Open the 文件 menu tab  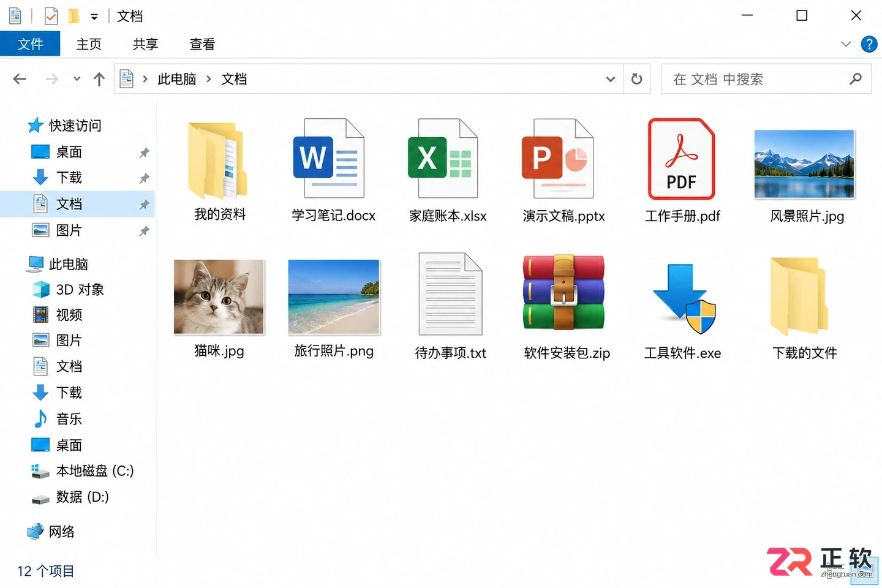click(30, 44)
